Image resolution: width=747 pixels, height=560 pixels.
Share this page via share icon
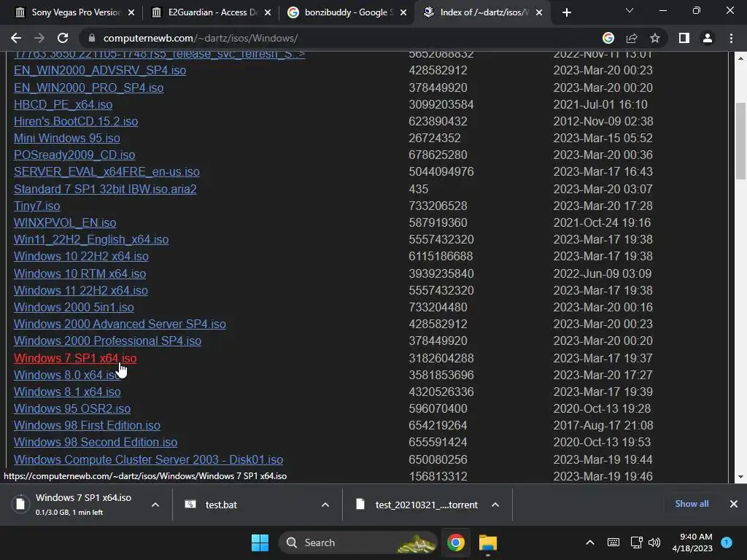click(x=632, y=38)
